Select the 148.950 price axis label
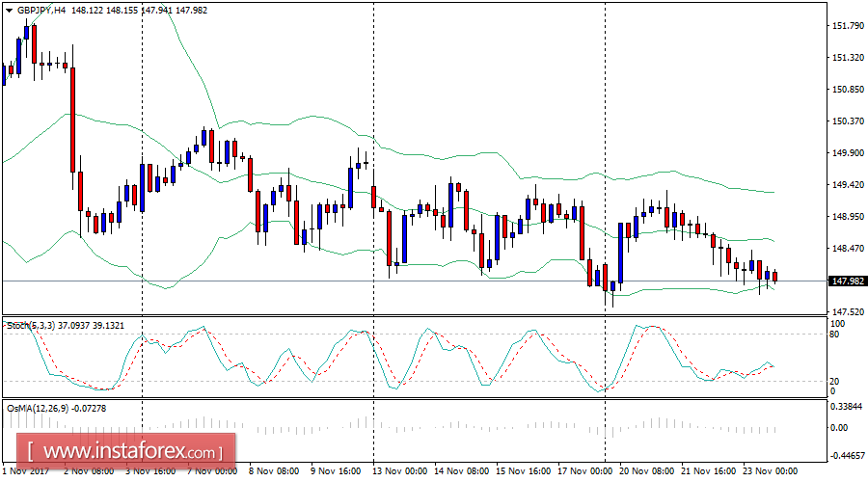 click(x=848, y=216)
